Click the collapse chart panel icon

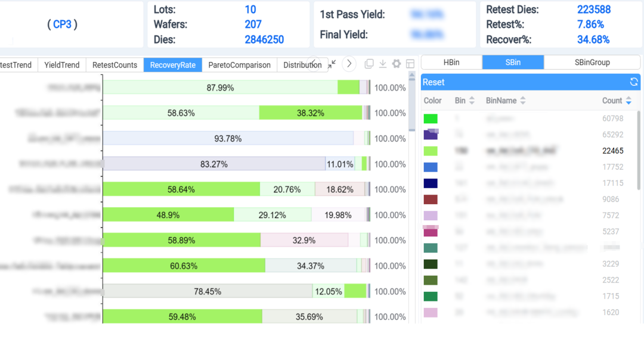pos(332,64)
